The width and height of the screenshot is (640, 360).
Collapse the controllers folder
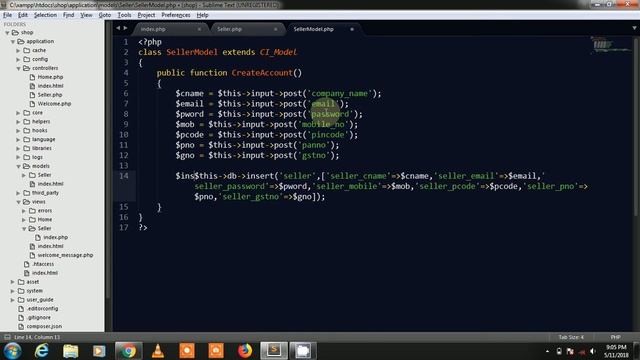pos(18,69)
